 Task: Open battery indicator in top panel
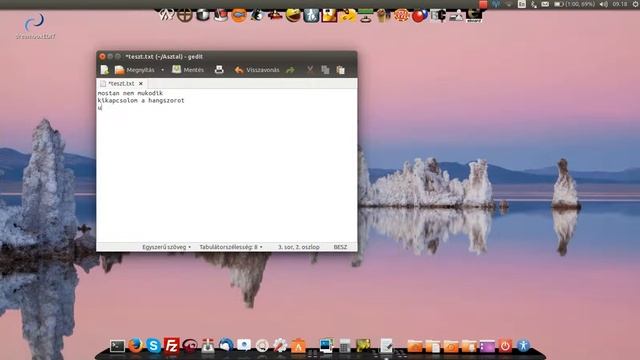pyautogui.click(x=575, y=4)
